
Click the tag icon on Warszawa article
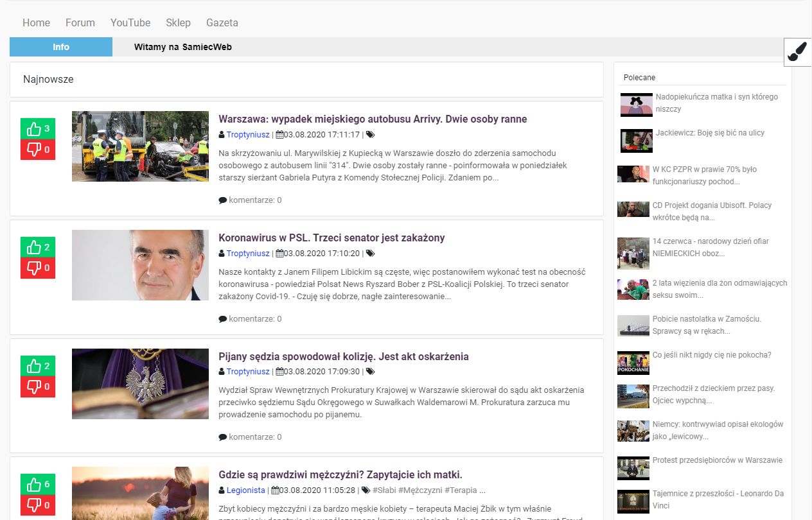370,135
